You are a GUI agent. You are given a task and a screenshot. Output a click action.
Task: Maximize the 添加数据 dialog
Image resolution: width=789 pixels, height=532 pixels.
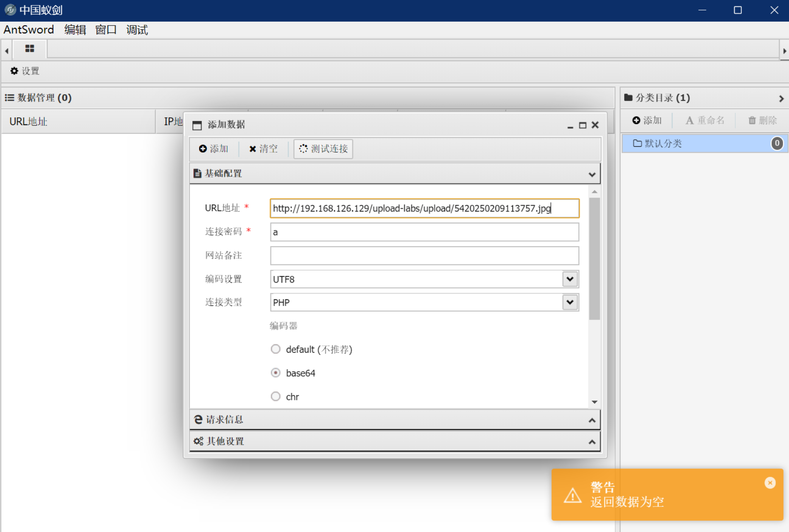point(582,125)
